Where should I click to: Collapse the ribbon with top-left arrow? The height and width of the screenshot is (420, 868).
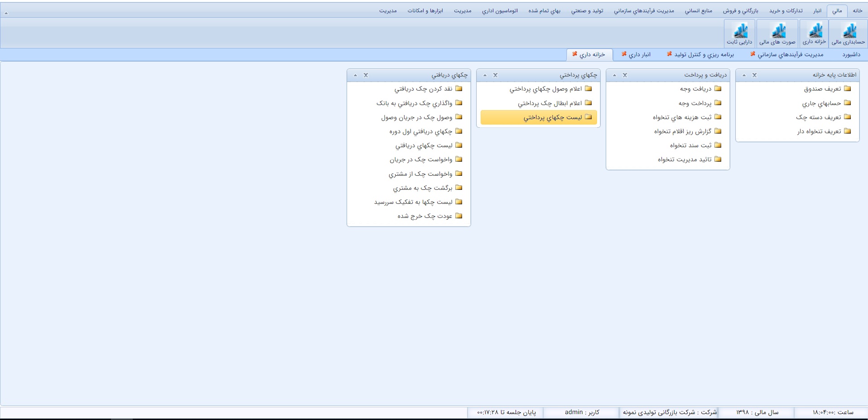tap(6, 13)
